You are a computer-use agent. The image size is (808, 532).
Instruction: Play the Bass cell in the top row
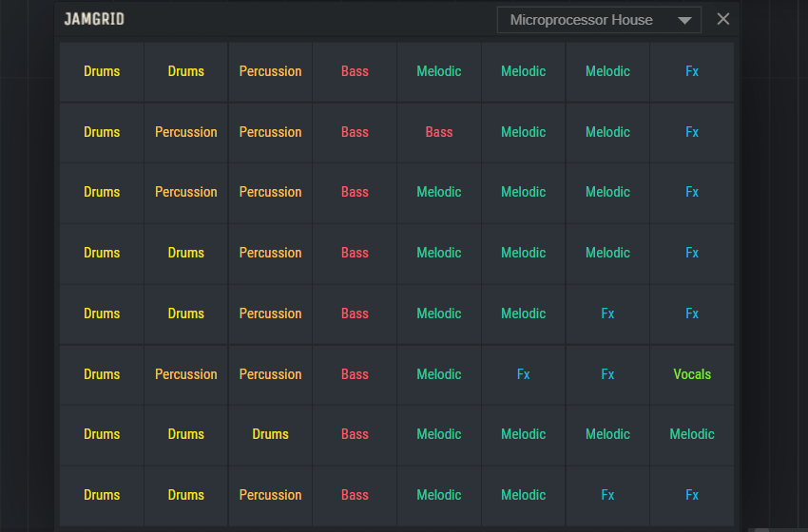[355, 71]
